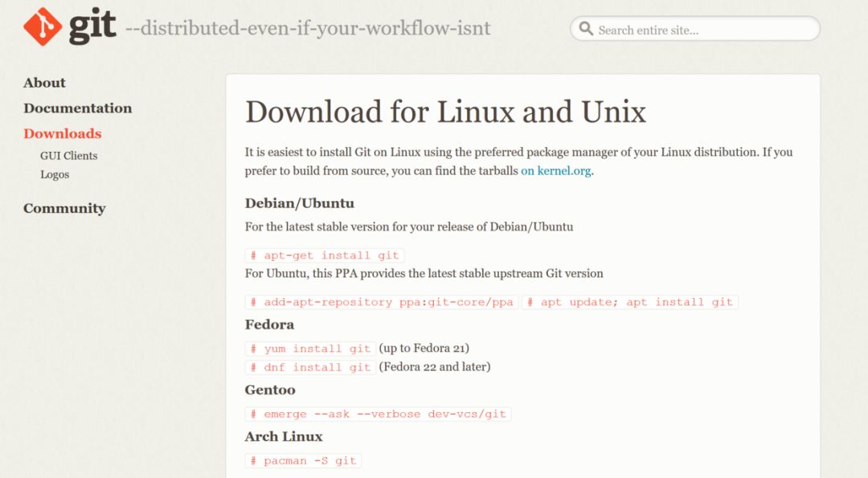The width and height of the screenshot is (868, 478).
Task: Click the yum install git command
Action: click(x=310, y=349)
